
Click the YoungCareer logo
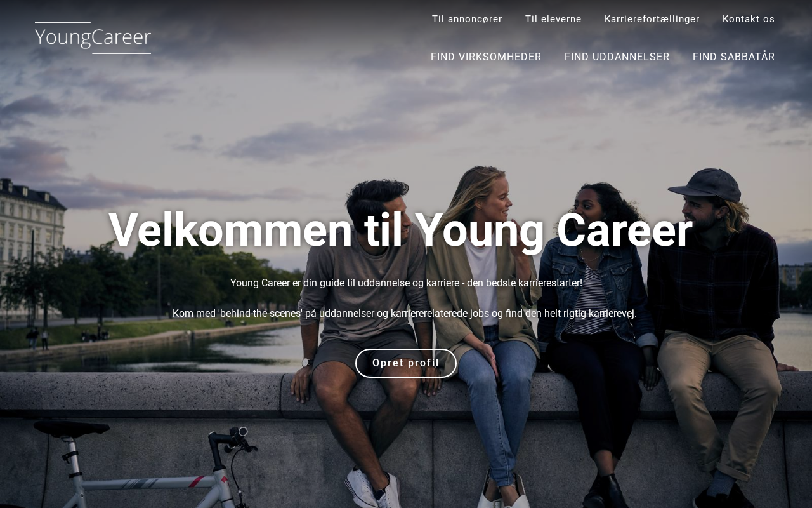pos(93,38)
